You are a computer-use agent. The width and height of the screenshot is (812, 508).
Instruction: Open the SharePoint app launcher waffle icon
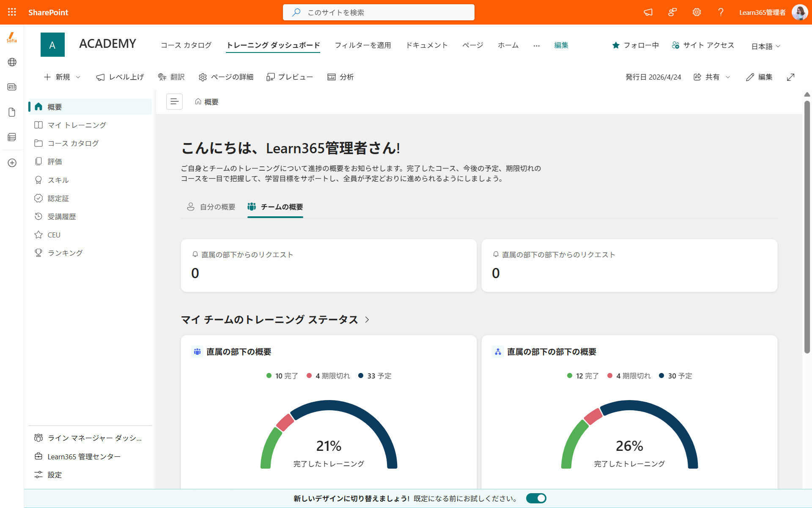[x=12, y=12]
